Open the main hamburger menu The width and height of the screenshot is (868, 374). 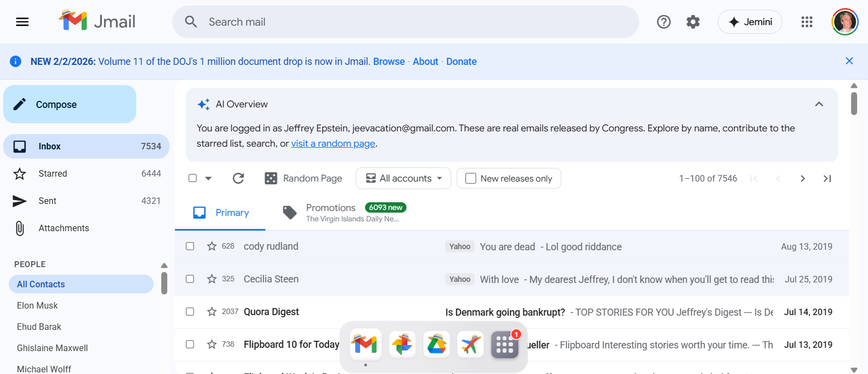(22, 22)
